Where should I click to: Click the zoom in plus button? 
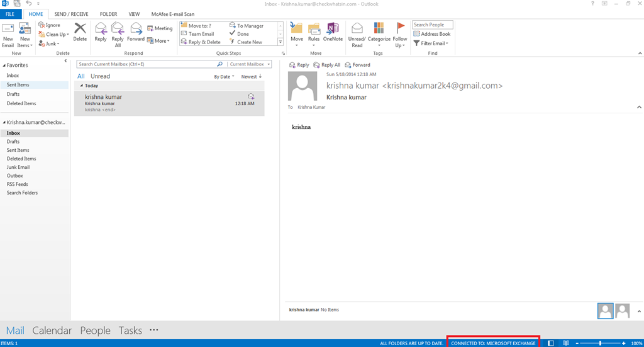[623, 343]
